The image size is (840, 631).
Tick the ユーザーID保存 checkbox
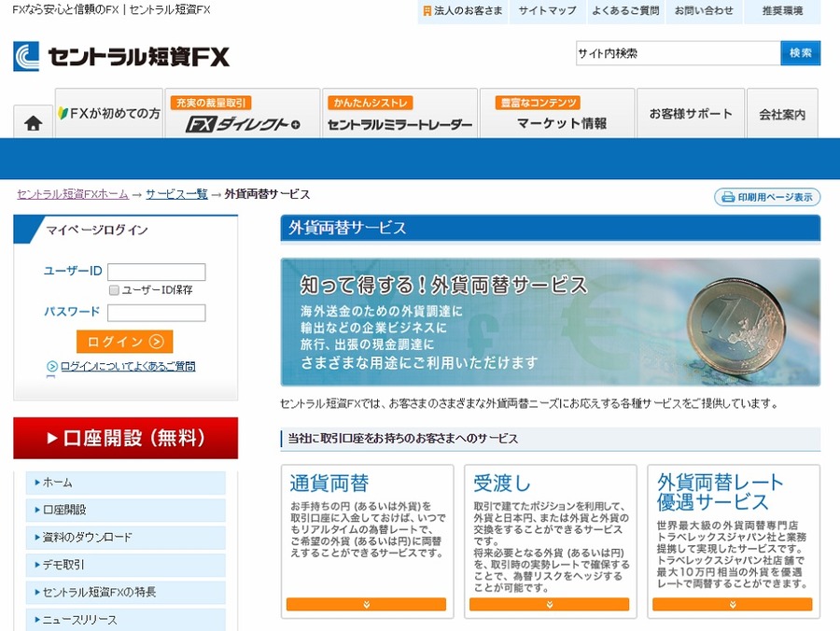tap(114, 290)
